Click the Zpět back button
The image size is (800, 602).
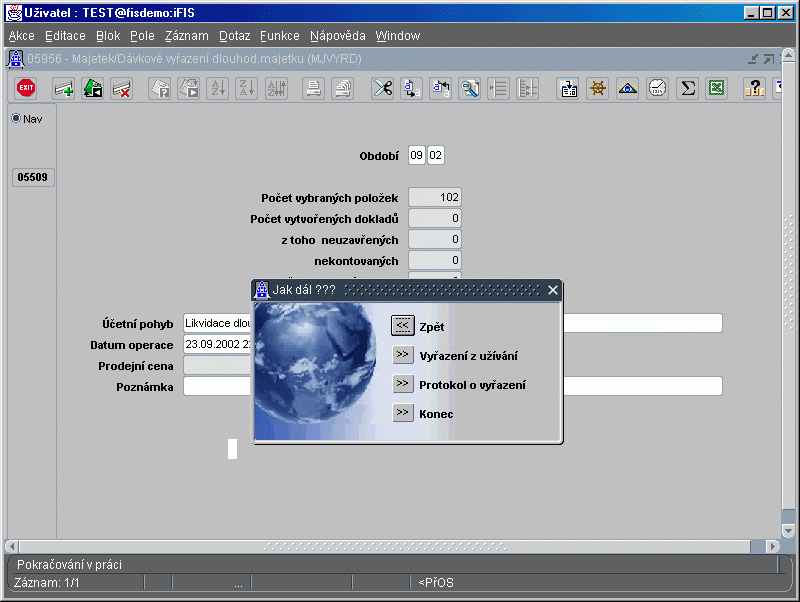point(402,325)
